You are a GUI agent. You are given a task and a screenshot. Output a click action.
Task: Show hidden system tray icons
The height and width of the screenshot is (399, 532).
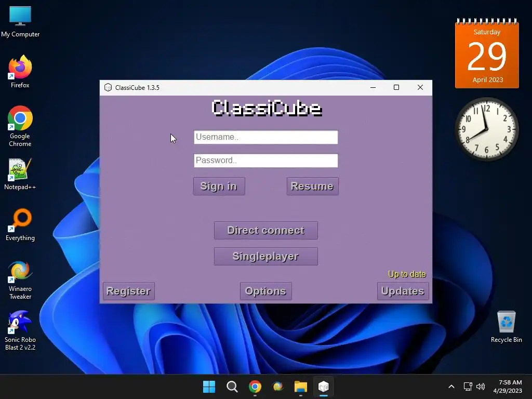[451, 387]
